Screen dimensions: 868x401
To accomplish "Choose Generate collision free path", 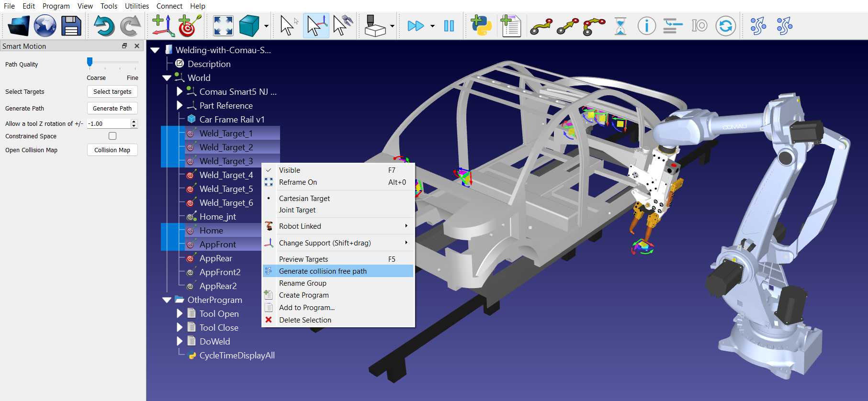I will coord(338,271).
